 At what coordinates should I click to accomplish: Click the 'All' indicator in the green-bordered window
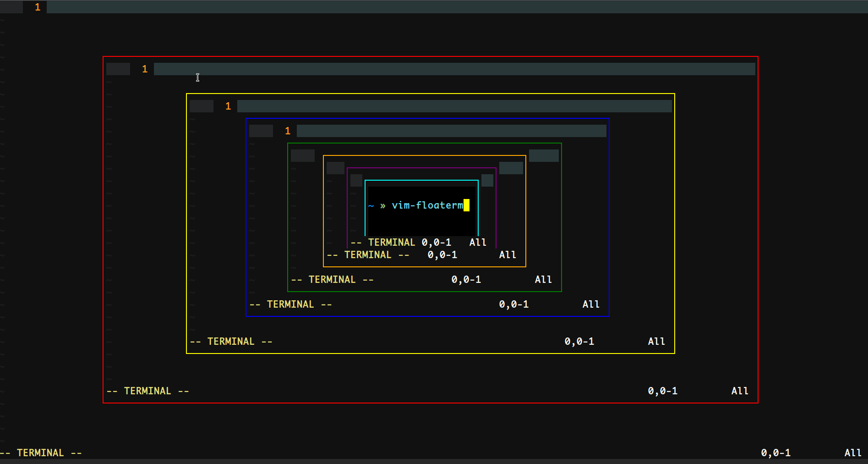543,280
